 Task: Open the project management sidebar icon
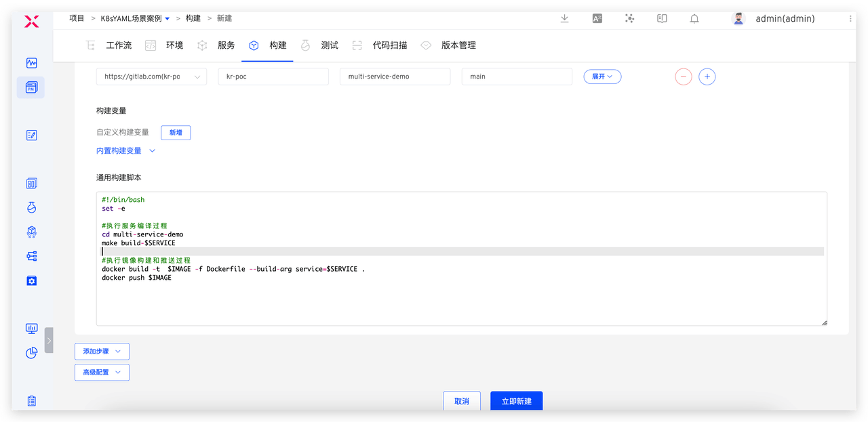click(31, 87)
